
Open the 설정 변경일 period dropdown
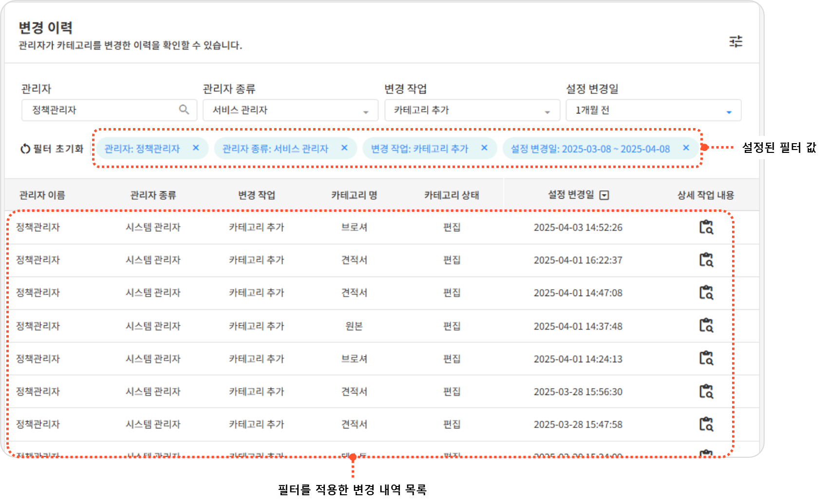729,112
